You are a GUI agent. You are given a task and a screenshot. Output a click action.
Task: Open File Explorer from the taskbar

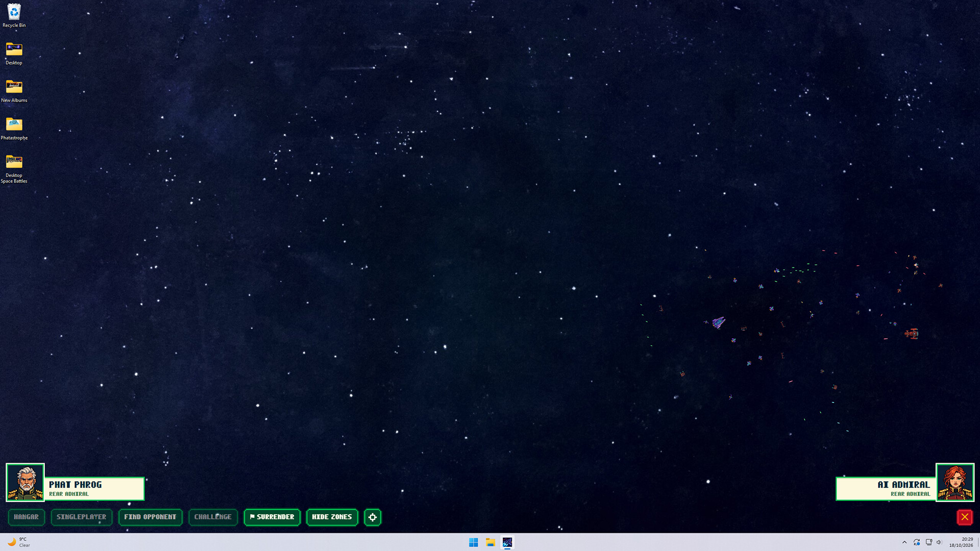click(491, 542)
